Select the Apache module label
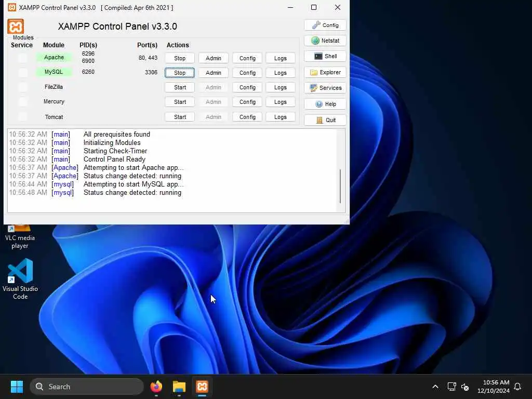 [x=54, y=57]
